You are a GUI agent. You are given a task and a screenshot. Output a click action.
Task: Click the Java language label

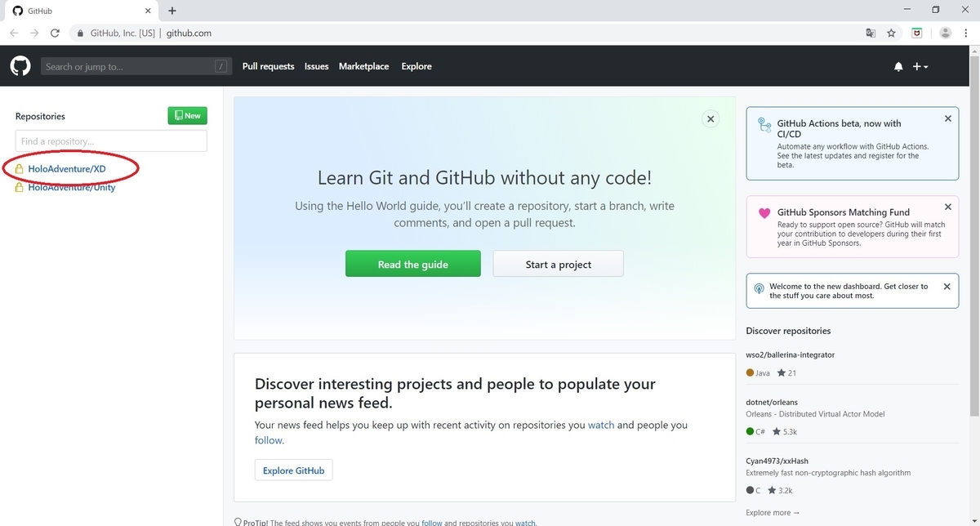[763, 373]
